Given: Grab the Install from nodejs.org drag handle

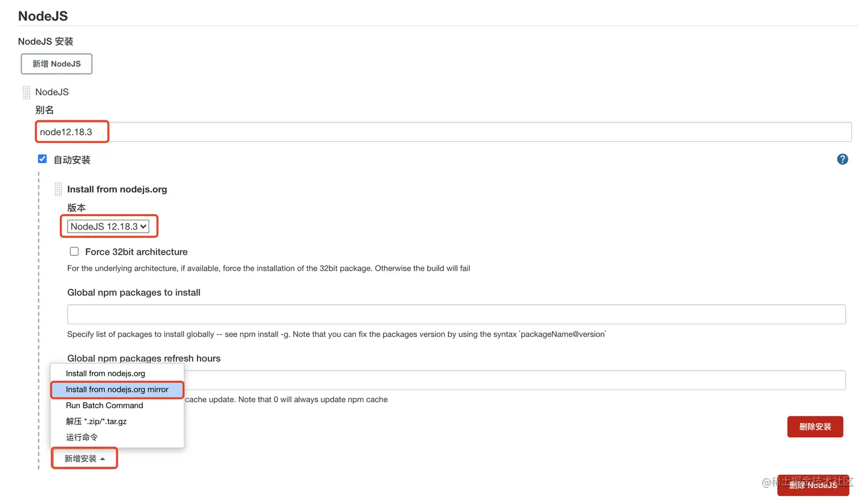Looking at the screenshot, I should pyautogui.click(x=59, y=189).
